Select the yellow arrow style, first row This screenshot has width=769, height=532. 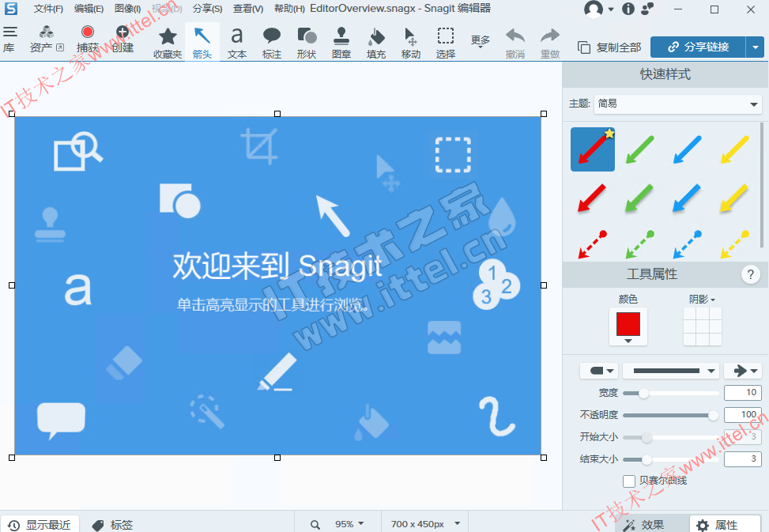[x=735, y=149]
